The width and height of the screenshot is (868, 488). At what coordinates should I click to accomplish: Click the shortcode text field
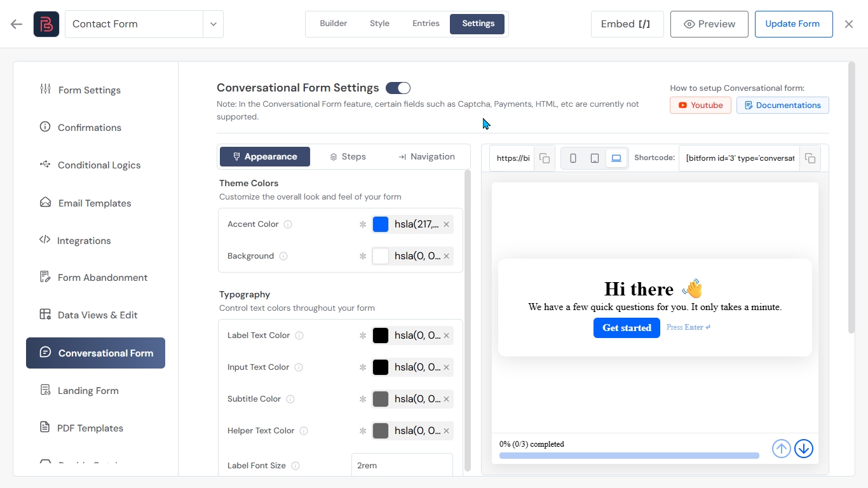tap(740, 158)
